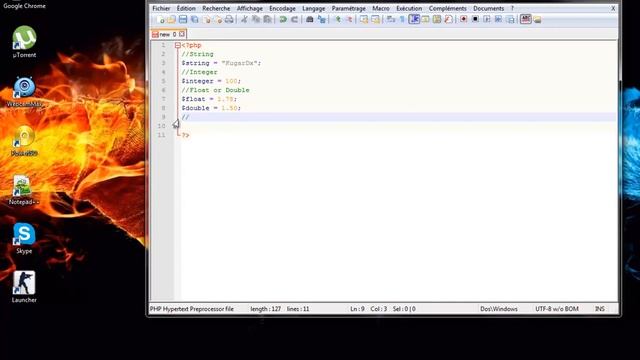The height and width of the screenshot is (360, 640).
Task: Print the document via the printer icon
Action: 229,19
